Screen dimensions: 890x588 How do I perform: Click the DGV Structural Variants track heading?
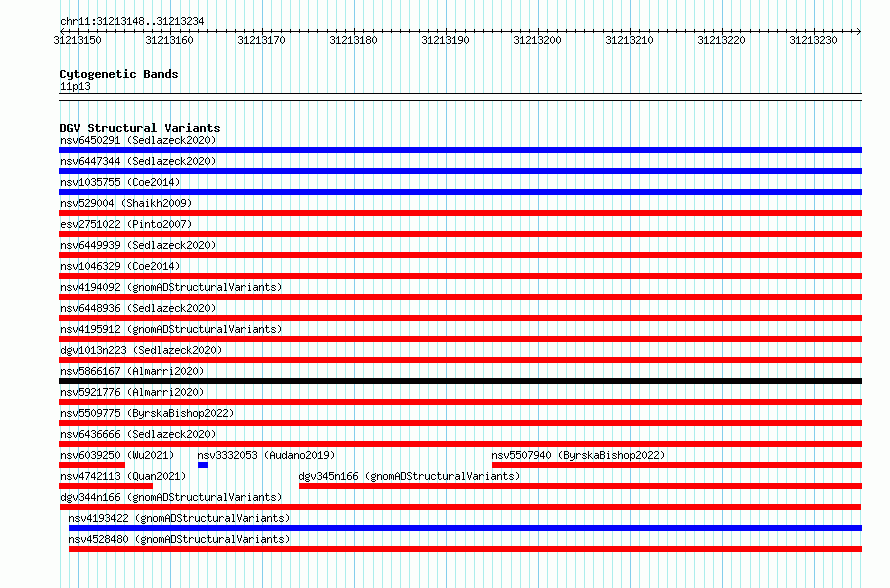[140, 128]
